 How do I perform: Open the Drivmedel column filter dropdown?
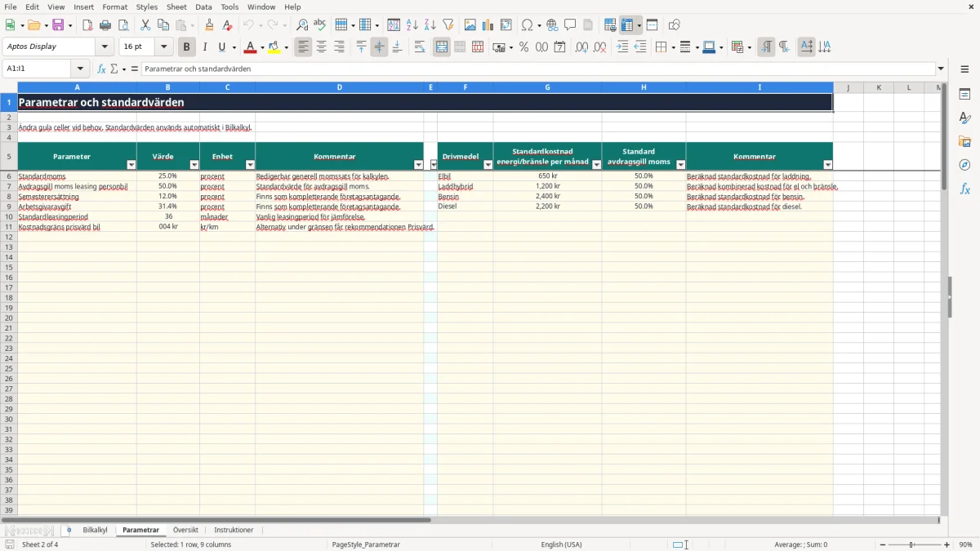(x=488, y=165)
